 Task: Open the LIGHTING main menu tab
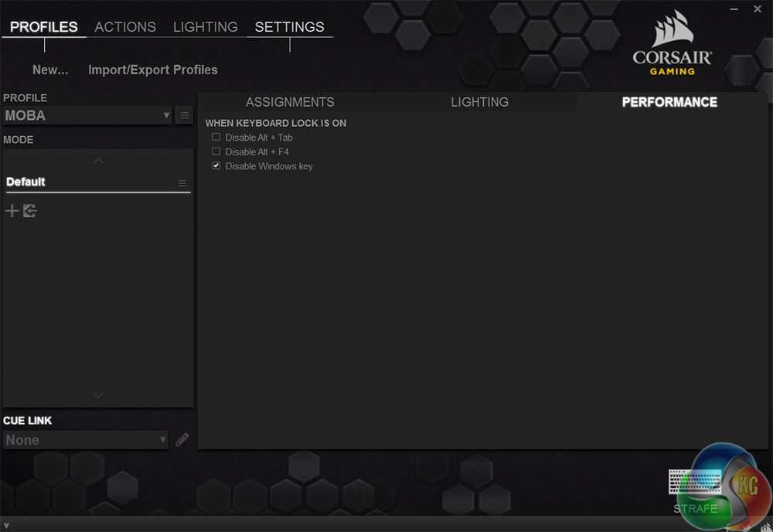point(206,26)
